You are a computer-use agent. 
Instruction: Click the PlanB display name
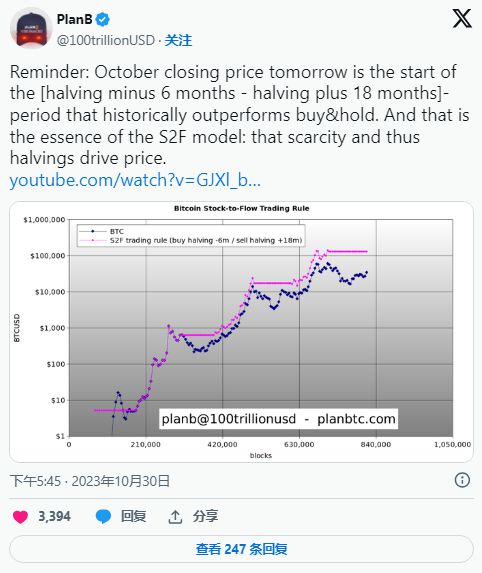coord(75,19)
